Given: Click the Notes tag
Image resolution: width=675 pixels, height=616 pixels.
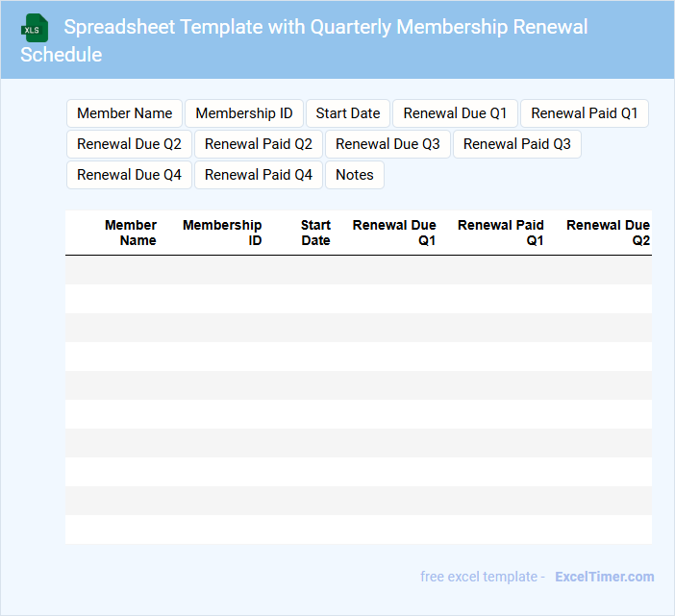Looking at the screenshot, I should [355, 175].
